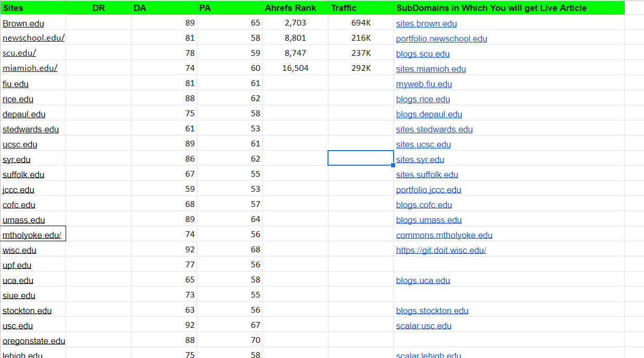Screen dimensions: 644x358
Task: Click the Sites header cell
Action: [x=33, y=8]
